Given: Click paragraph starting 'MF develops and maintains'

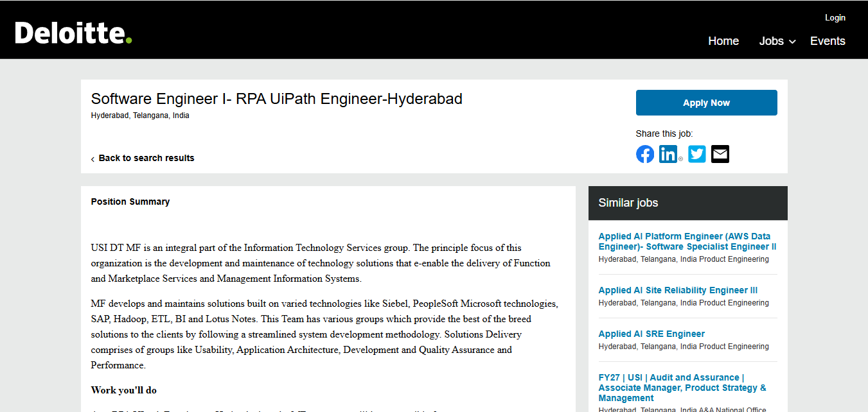Looking at the screenshot, I should pos(324,334).
